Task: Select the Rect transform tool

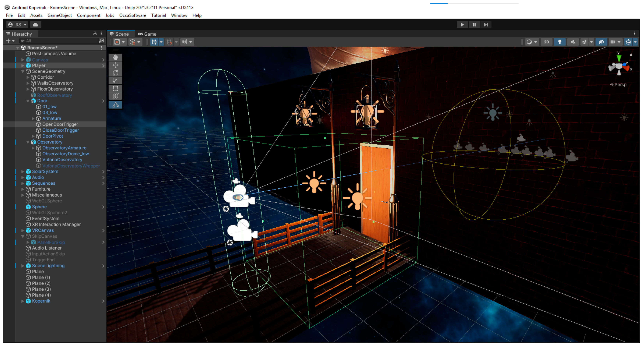Action: point(115,88)
